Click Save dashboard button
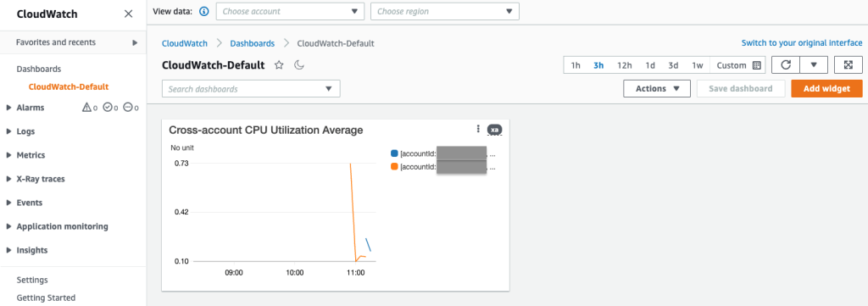868x306 pixels. pos(741,88)
